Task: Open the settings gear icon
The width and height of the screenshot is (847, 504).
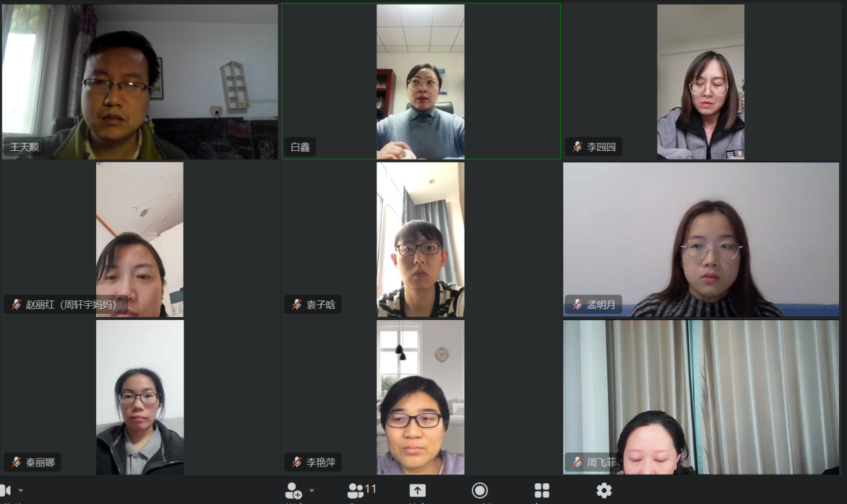Action: [604, 491]
